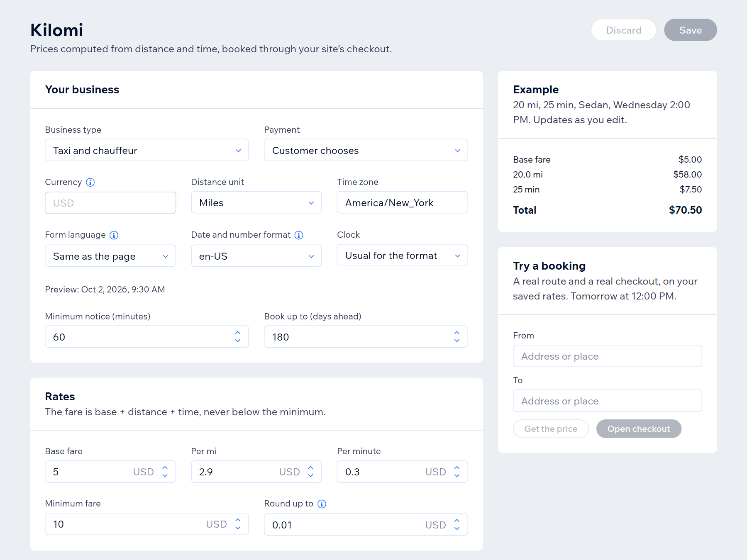Viewport: 747px width, 560px height.
Task: Click the Minimum fare value 10
Action: 59,524
